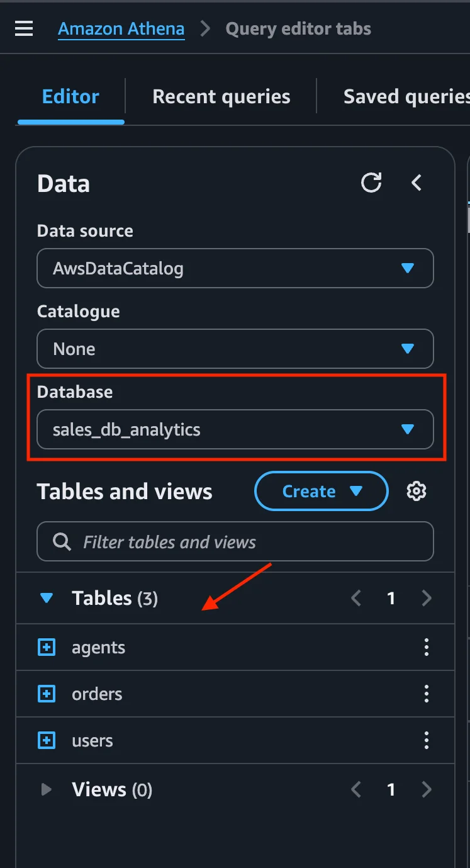Follow the Amazon Athena breadcrumb link
The width and height of the screenshot is (470, 868).
(x=121, y=29)
